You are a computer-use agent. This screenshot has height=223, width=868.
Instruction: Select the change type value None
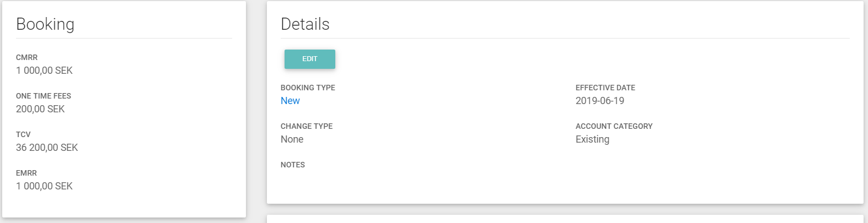pos(292,139)
